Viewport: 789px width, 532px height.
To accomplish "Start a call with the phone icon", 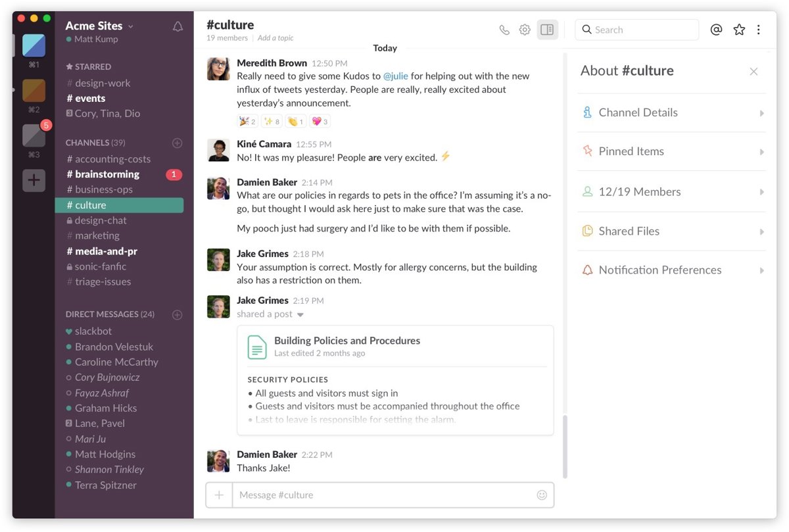I will click(x=504, y=30).
